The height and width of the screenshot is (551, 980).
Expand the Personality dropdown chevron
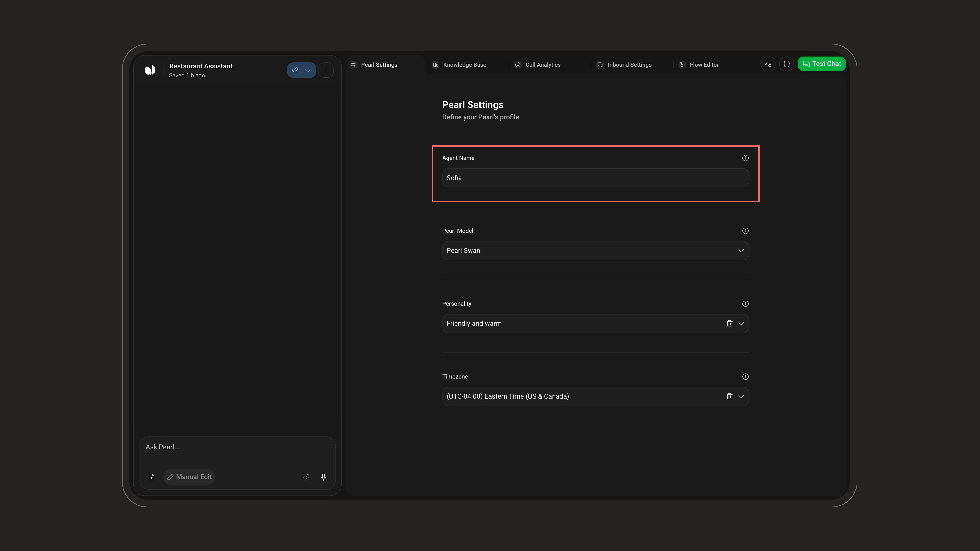pyautogui.click(x=741, y=324)
